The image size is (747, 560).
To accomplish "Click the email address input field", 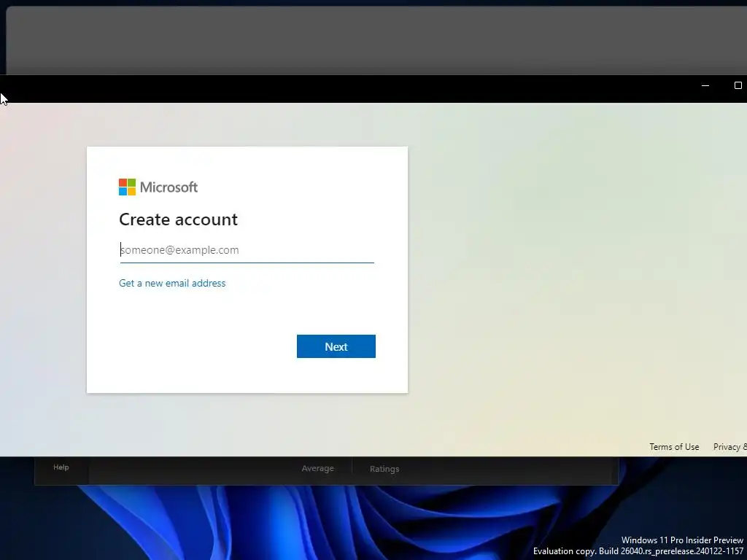I will [247, 250].
